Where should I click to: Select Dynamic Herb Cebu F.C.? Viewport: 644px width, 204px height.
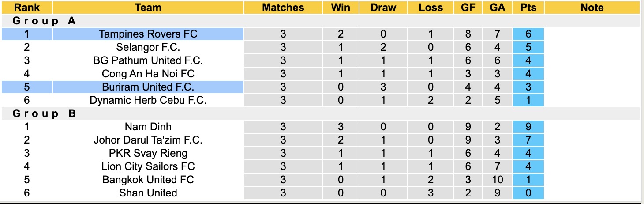point(148,100)
